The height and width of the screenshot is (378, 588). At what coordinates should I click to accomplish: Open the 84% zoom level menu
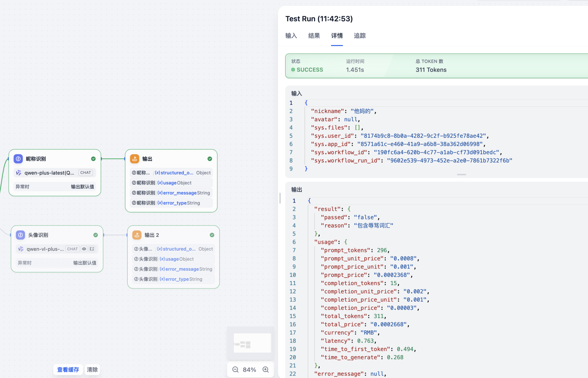point(249,369)
